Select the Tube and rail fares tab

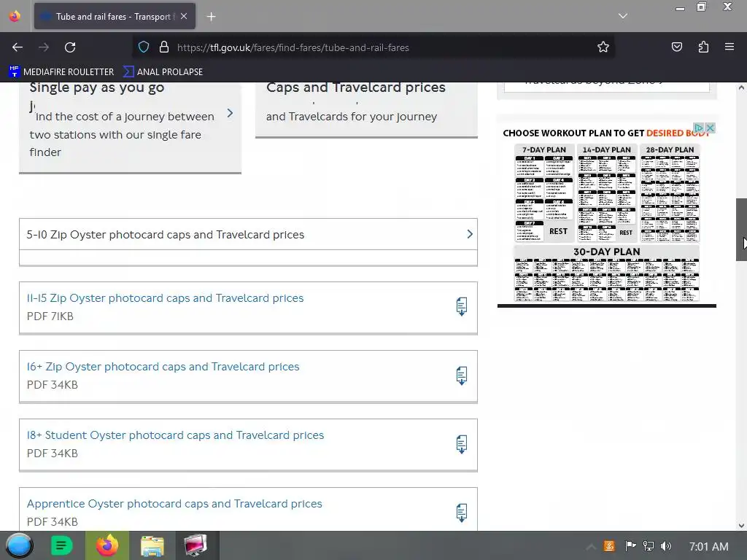(115, 16)
